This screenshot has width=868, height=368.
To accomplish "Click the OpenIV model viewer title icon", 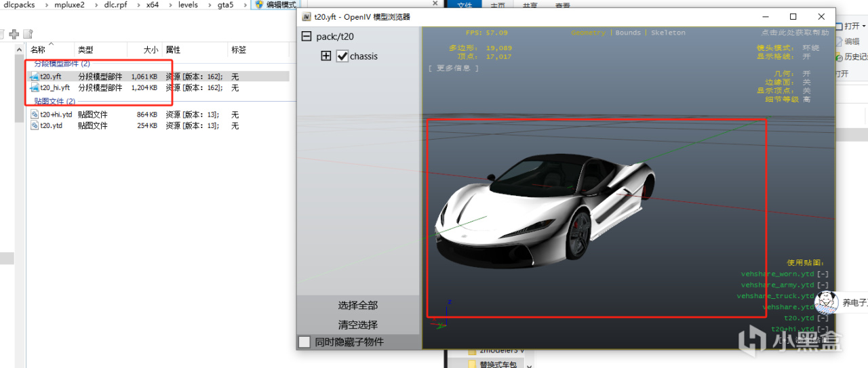I will pos(307,17).
